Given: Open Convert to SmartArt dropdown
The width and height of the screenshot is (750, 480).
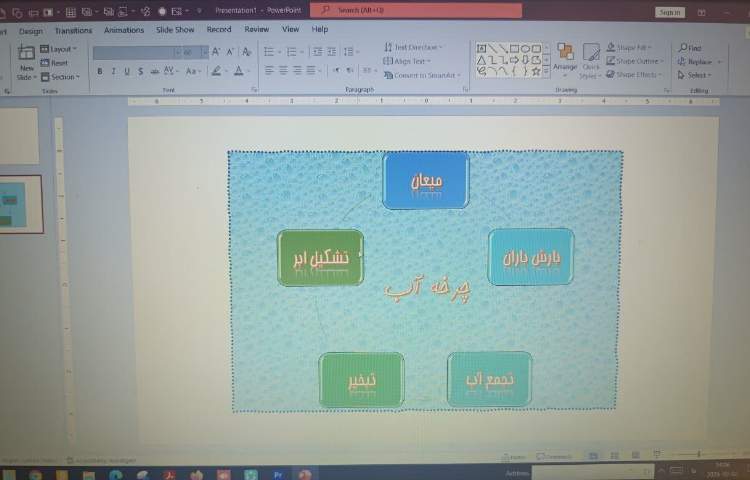Looking at the screenshot, I should pyautogui.click(x=422, y=75).
